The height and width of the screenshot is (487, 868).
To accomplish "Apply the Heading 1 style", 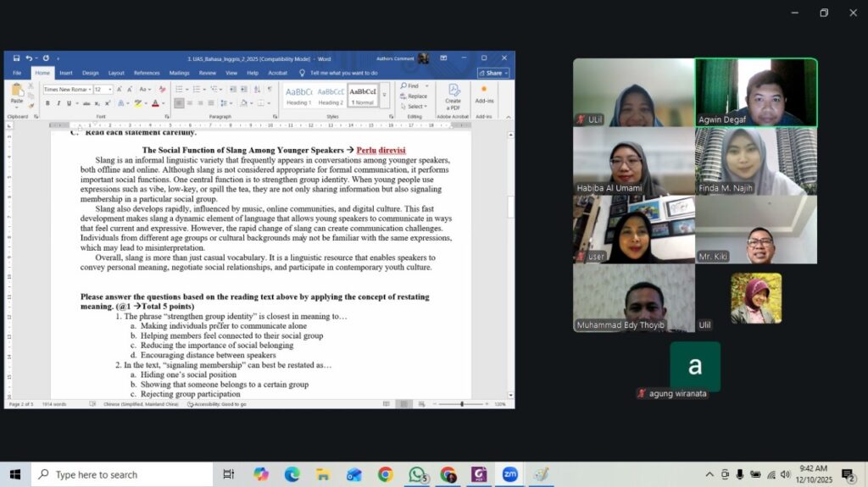I will point(298,95).
